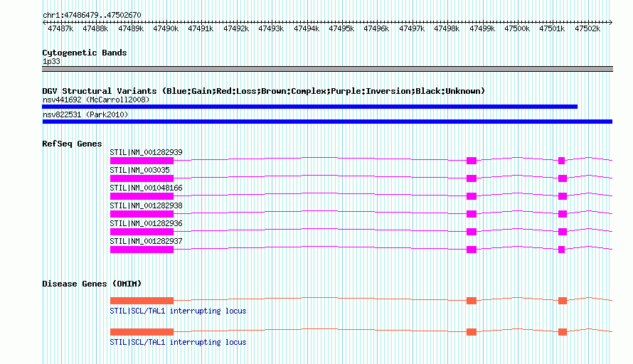Click the 47499k ruler tick label
The image size is (633, 364).
(482, 28)
